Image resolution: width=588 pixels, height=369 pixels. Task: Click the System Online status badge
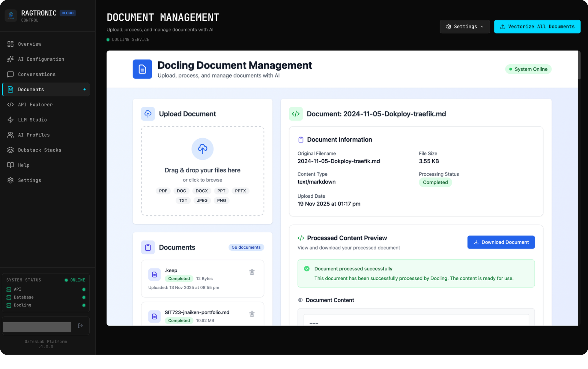(x=528, y=69)
